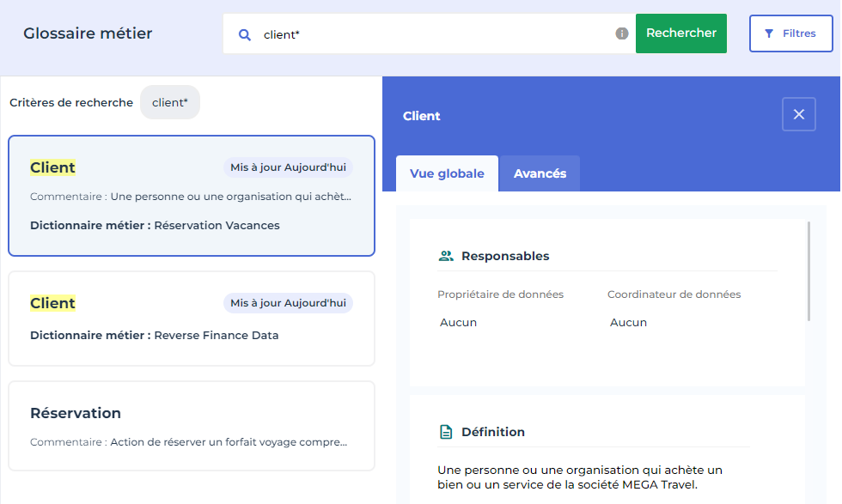Screen dimensions: 842x504
Task: Click Aucun under Coordinateur de données
Action: 628,323
